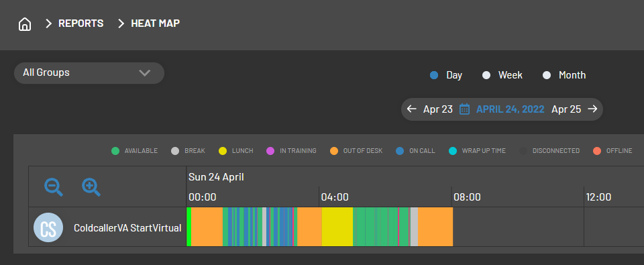Image resolution: width=644 pixels, height=265 pixels.
Task: Toggle the On Call legend dot
Action: (400, 151)
